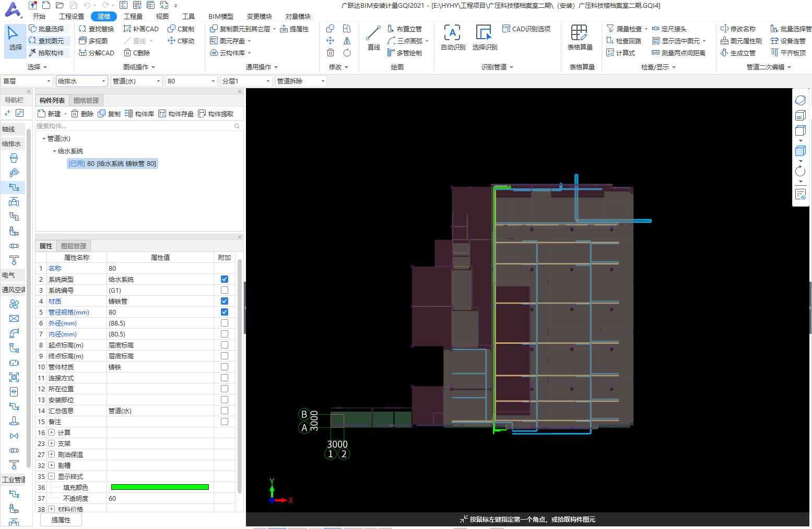The image size is (812, 529).
Task: Open the 工程量 ribbon tab
Action: (133, 16)
